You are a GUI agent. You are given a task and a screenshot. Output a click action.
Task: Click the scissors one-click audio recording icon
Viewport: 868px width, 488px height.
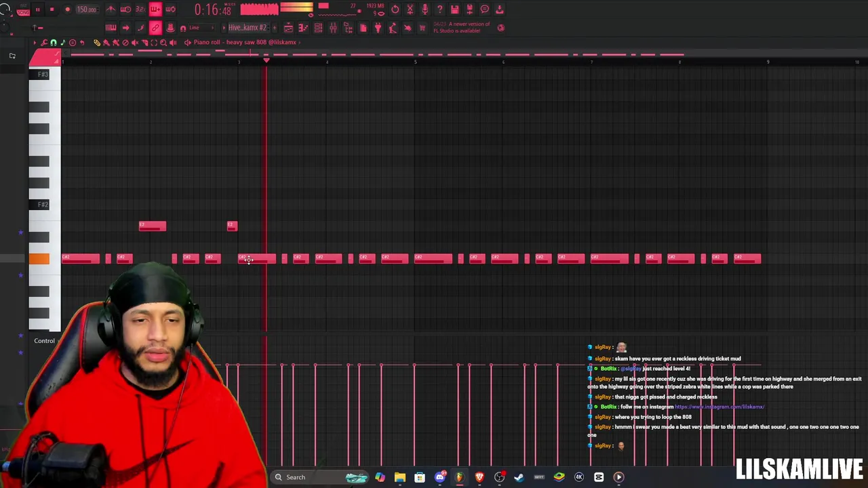point(410,9)
